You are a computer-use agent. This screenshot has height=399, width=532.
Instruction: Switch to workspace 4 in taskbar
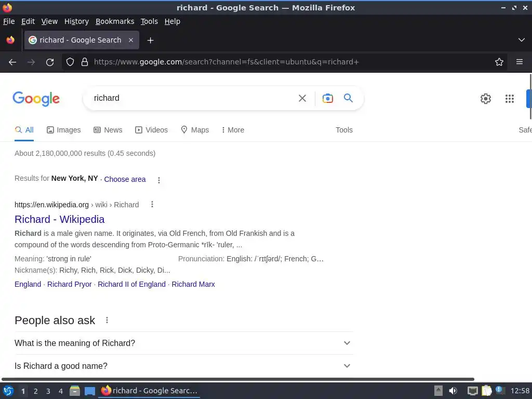61,391
